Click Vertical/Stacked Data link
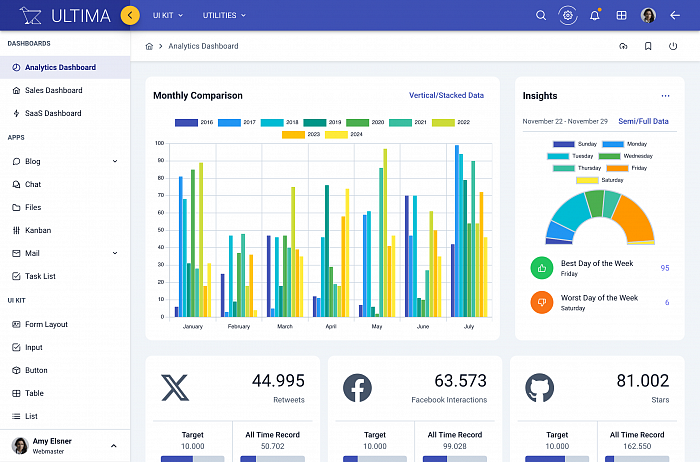This screenshot has width=700, height=462. (446, 95)
